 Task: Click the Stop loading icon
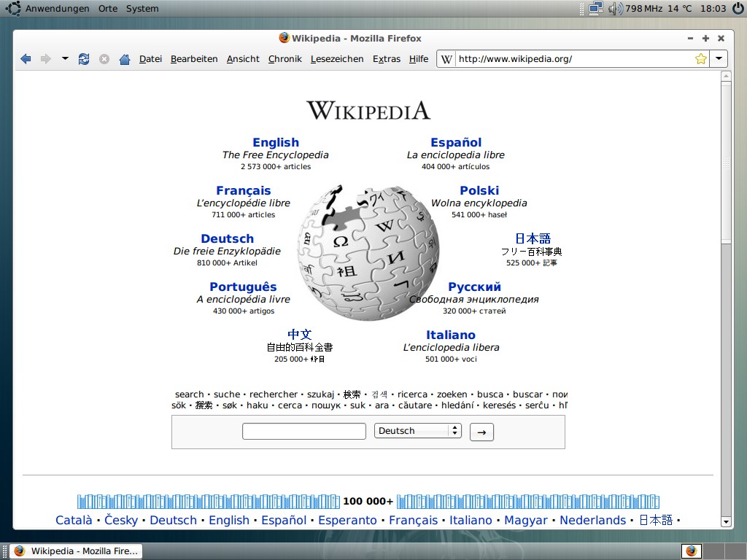[x=104, y=59]
